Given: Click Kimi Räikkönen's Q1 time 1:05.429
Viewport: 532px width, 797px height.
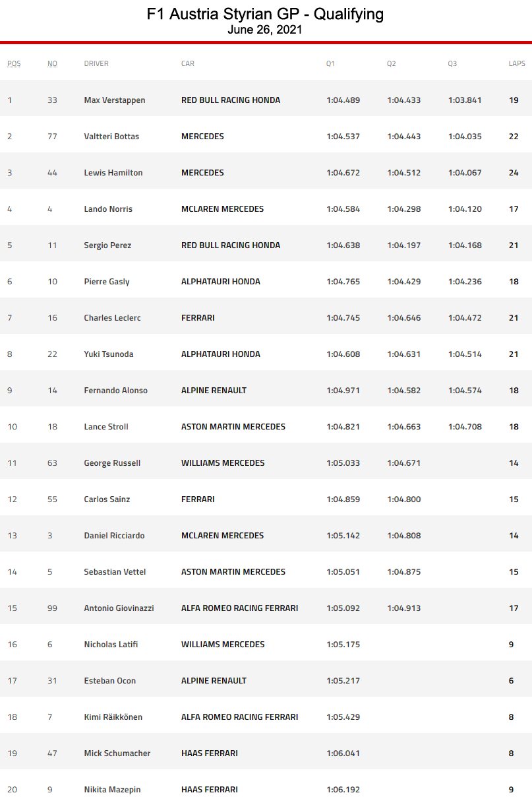Looking at the screenshot, I should tap(343, 717).
